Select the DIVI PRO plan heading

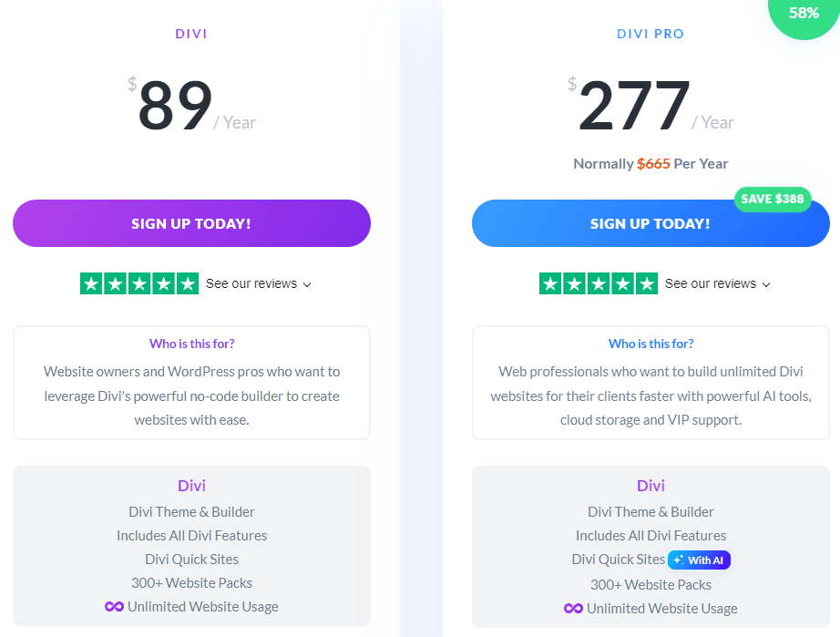pyautogui.click(x=650, y=34)
